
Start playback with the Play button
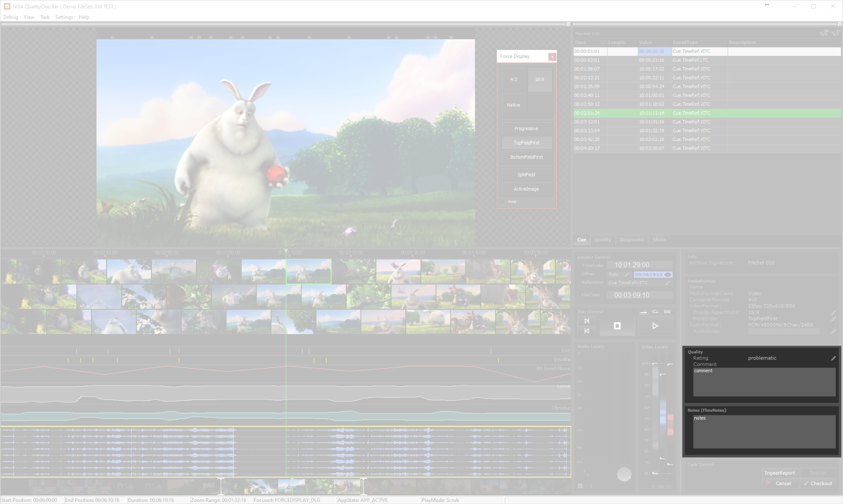655,326
